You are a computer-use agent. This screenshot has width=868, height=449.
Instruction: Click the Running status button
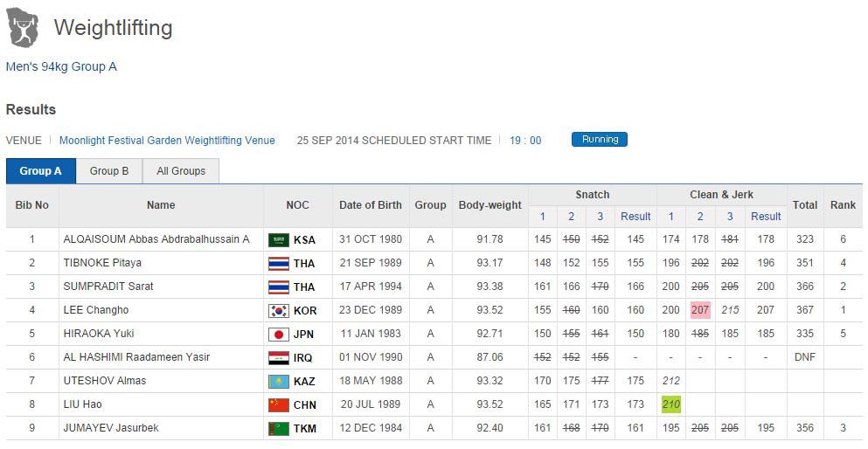pyautogui.click(x=600, y=140)
